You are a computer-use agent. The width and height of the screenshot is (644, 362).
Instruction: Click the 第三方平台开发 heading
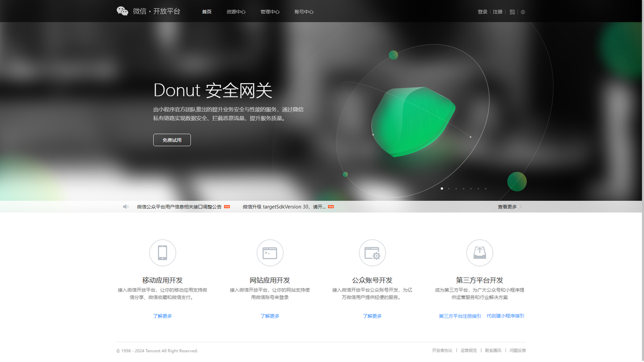(x=479, y=280)
